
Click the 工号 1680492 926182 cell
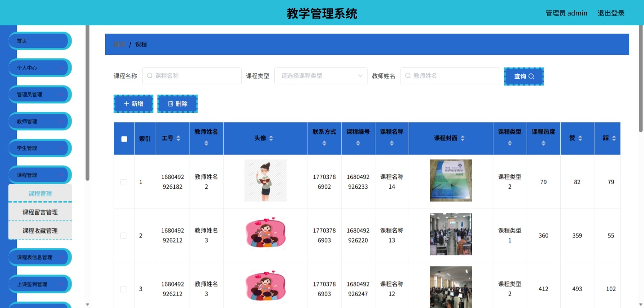pos(172,182)
